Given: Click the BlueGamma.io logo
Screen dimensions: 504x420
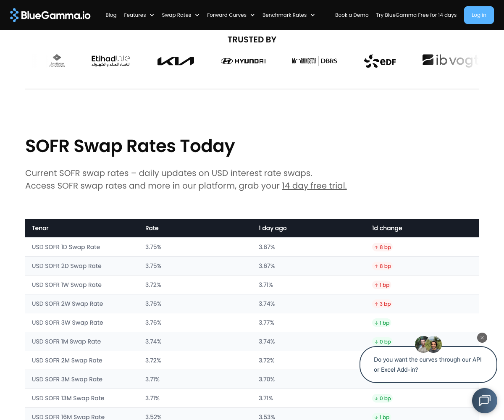Looking at the screenshot, I should 50,15.
